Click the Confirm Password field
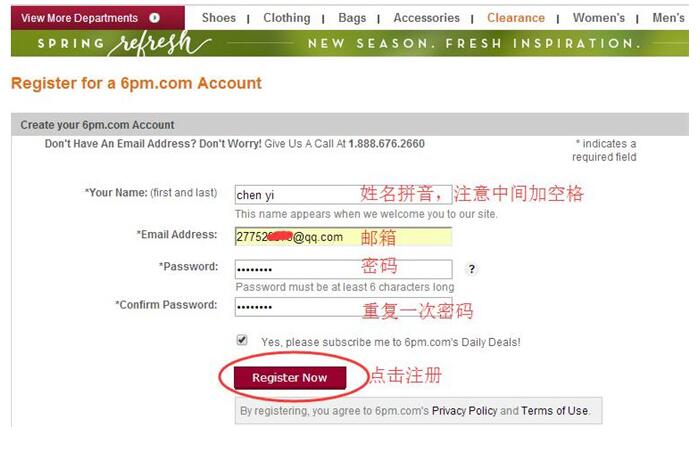 tap(343, 307)
